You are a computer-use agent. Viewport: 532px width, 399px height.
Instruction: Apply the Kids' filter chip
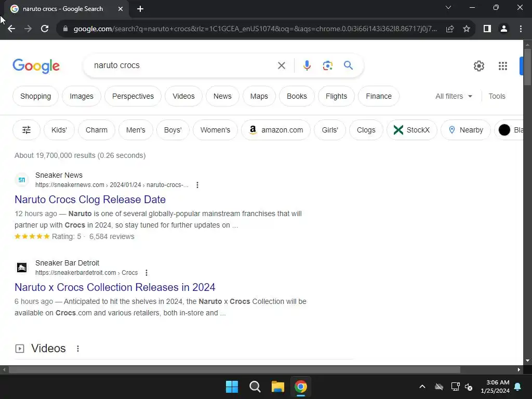(59, 130)
